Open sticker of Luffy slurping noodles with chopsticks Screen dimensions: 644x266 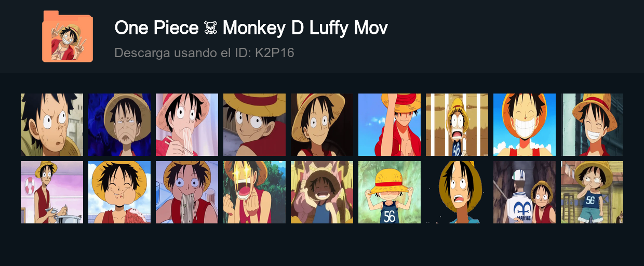pos(187,125)
